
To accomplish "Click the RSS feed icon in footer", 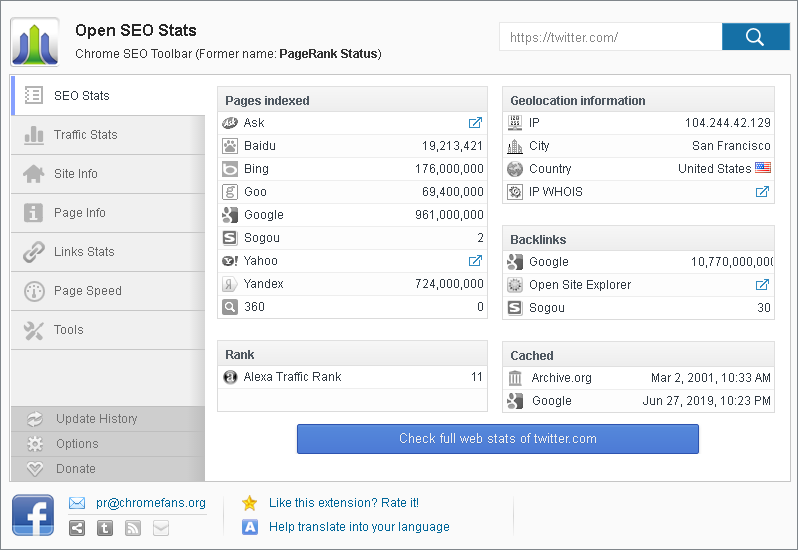I will [133, 528].
